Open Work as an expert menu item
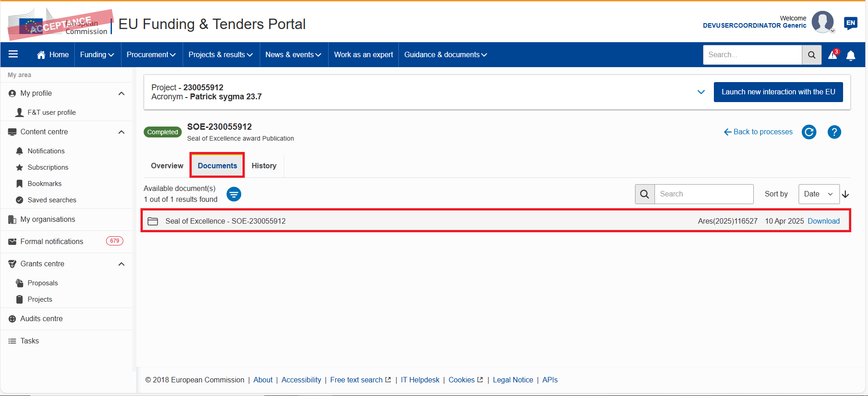Viewport: 868px width, 396px height. [364, 55]
